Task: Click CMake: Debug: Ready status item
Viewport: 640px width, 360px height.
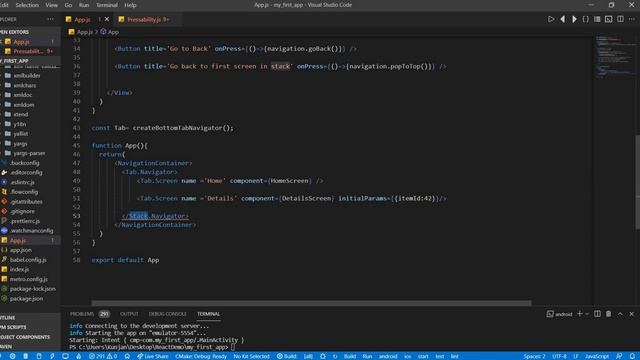Action: (200, 356)
